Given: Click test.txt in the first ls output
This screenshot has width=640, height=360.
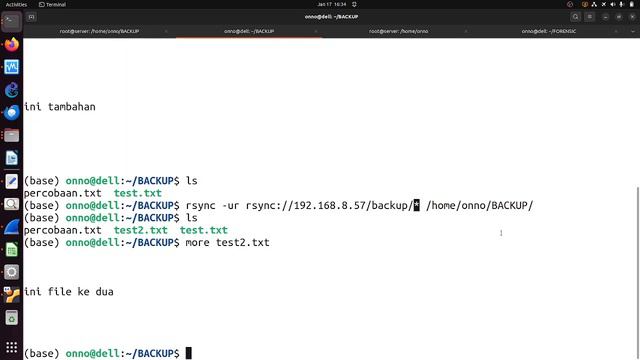Looking at the screenshot, I should click(x=138, y=193).
